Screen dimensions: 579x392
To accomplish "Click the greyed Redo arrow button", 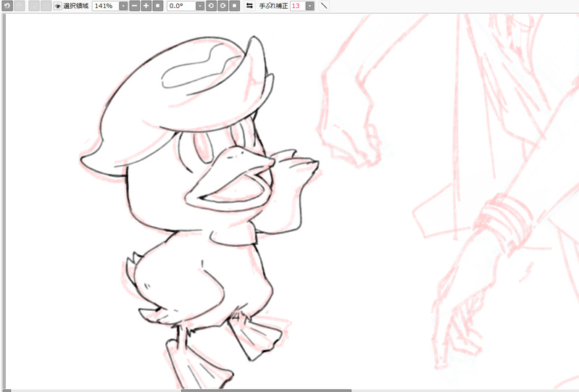I will (20, 6).
